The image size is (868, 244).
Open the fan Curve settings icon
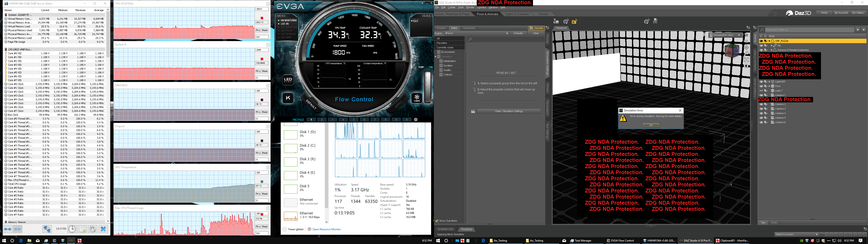pos(417,98)
